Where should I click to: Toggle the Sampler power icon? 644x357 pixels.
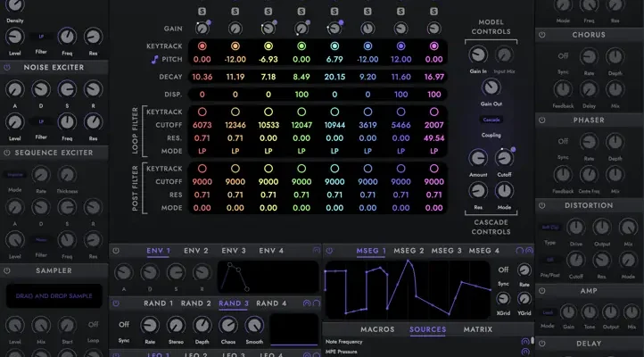click(6, 270)
